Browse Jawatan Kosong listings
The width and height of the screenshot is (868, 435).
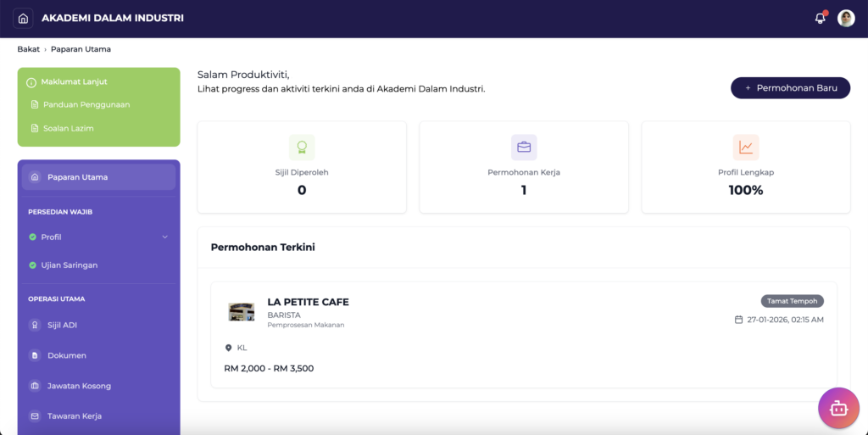(x=79, y=386)
